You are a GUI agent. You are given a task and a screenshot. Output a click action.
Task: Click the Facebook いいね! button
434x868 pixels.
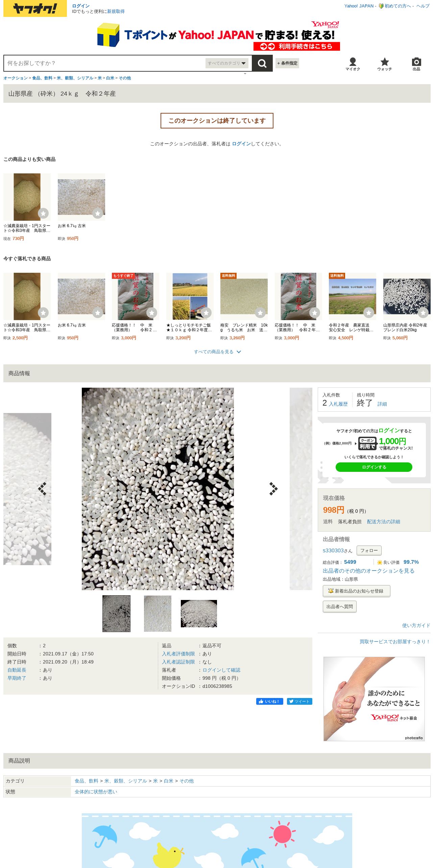pos(270,701)
